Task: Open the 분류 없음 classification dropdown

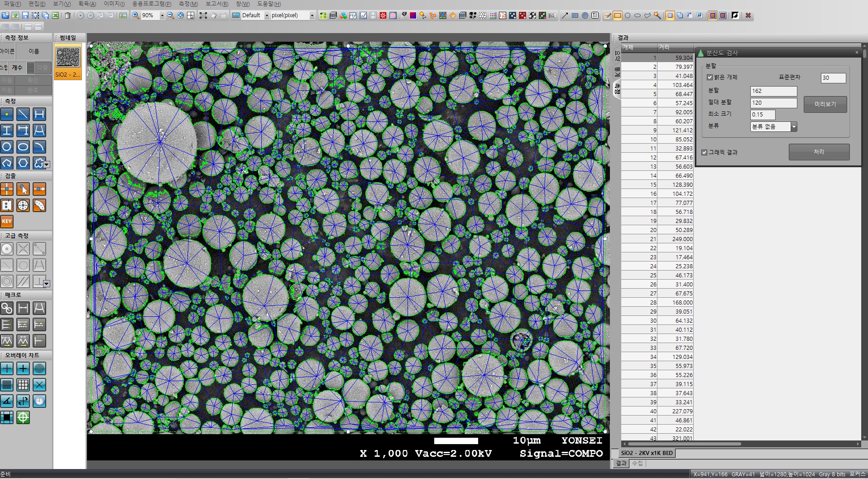Action: 795,126
